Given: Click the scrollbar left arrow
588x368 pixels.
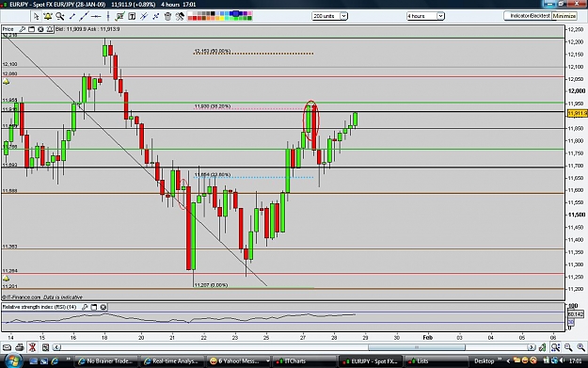Looking at the screenshot, I should point(56,347).
